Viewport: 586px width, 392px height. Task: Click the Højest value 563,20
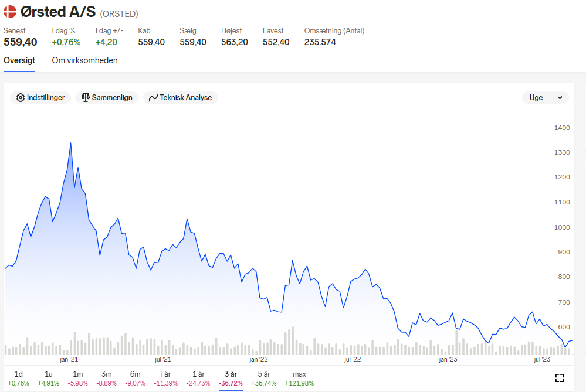[234, 42]
